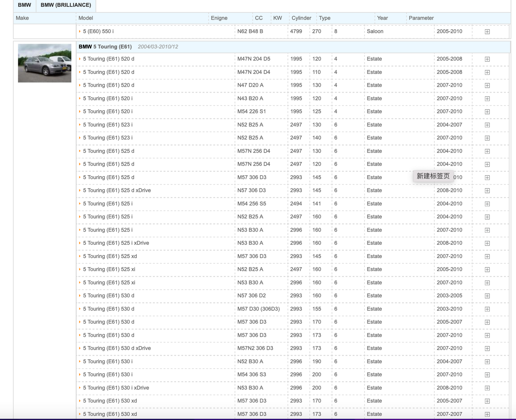Click plus icon on 525 i M54 256 S5 row
516x420 pixels.
487,204
